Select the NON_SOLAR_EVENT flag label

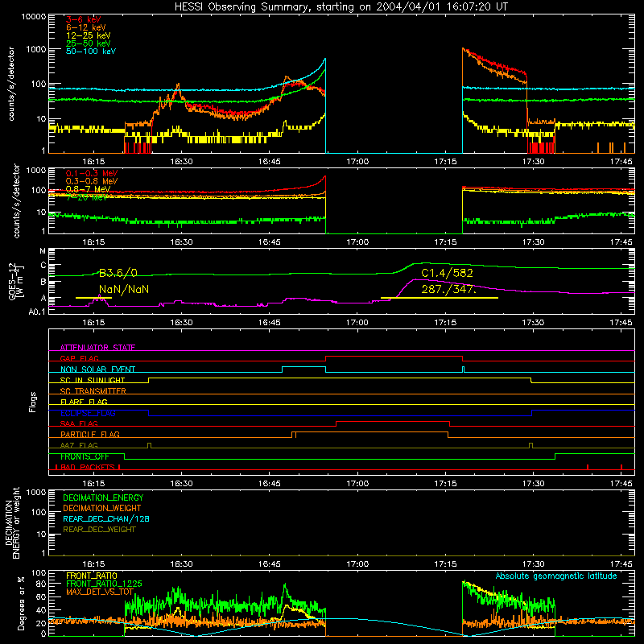click(97, 369)
